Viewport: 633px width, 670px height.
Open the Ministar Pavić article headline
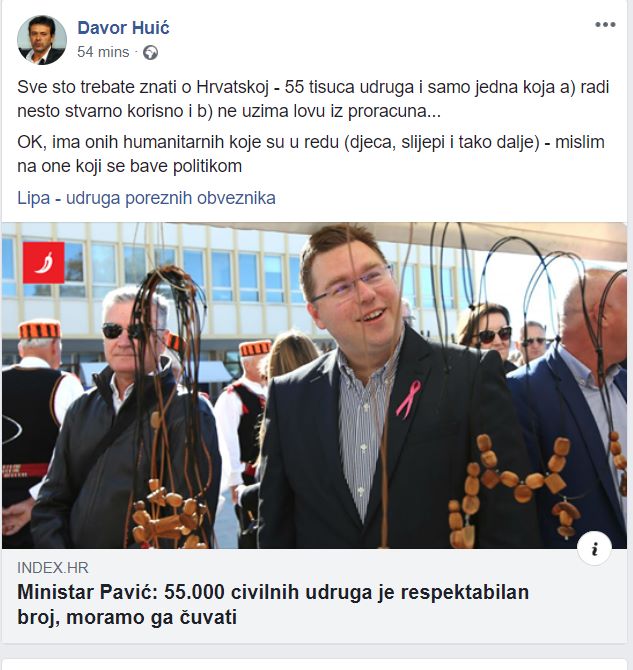tap(273, 604)
